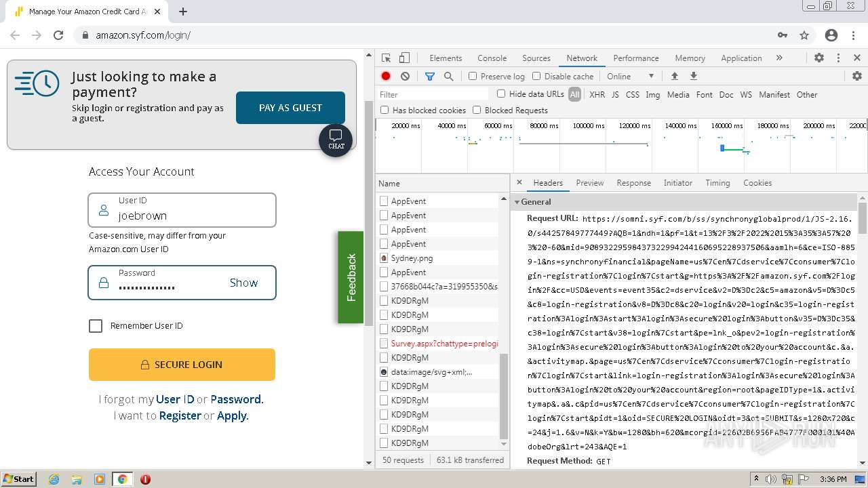Click the address bar URL

(x=143, y=35)
